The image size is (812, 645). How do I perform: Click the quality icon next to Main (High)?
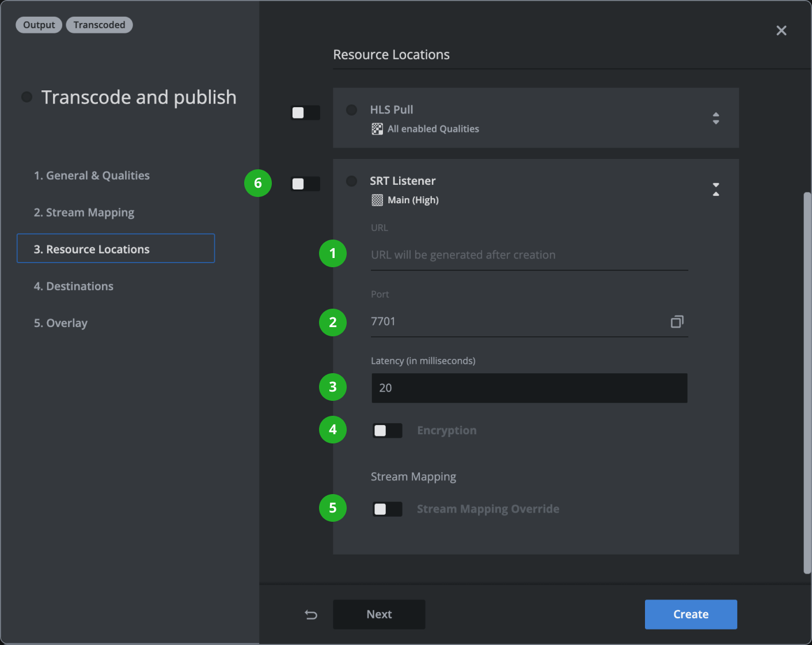(x=377, y=200)
